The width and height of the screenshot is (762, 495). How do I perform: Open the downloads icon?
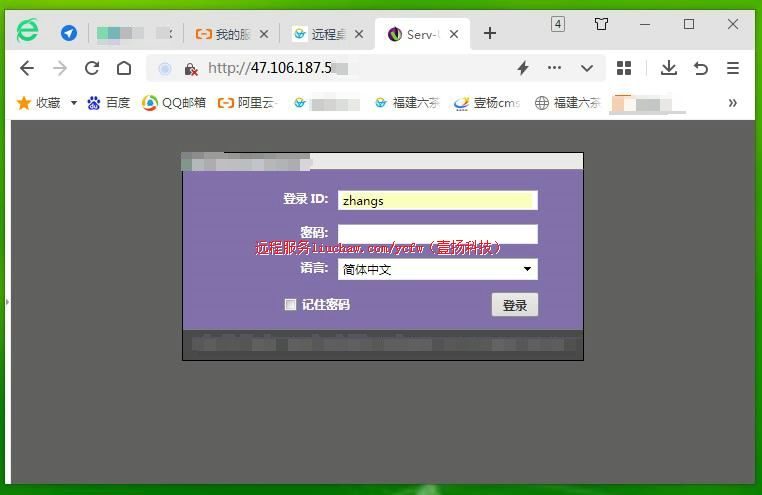(669, 68)
